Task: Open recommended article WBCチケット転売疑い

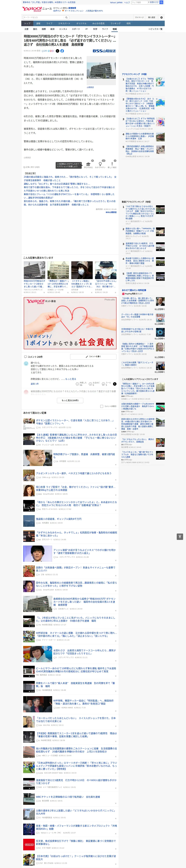Action: [68, 797]
